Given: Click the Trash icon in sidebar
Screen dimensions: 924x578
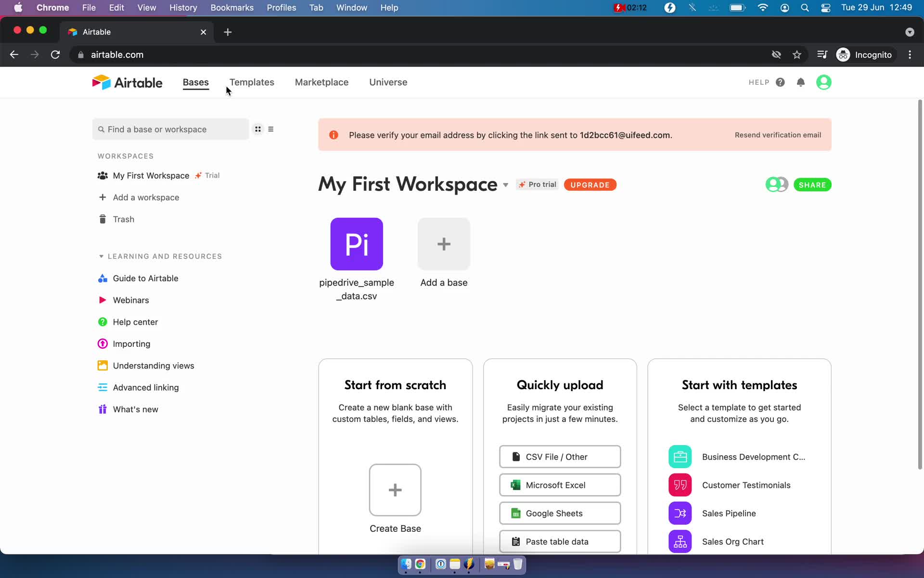Looking at the screenshot, I should pos(103,219).
